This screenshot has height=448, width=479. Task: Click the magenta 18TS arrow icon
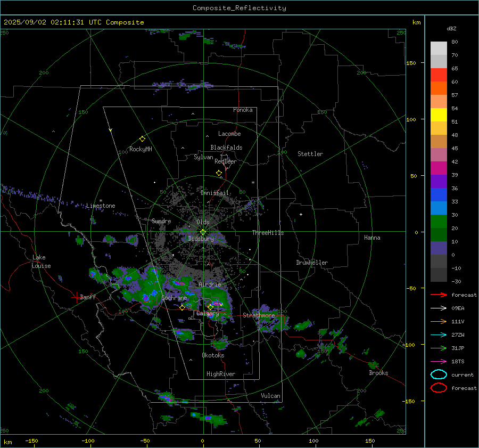tap(439, 362)
